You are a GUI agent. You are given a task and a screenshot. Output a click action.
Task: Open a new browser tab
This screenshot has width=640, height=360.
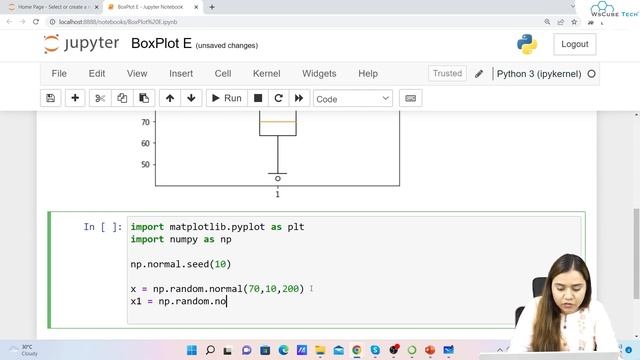pyautogui.click(x=212, y=7)
